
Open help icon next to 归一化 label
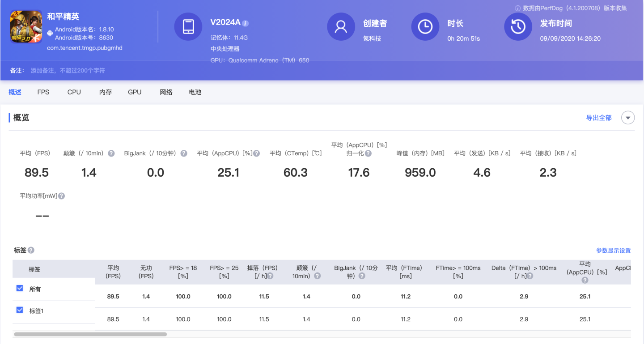(368, 153)
